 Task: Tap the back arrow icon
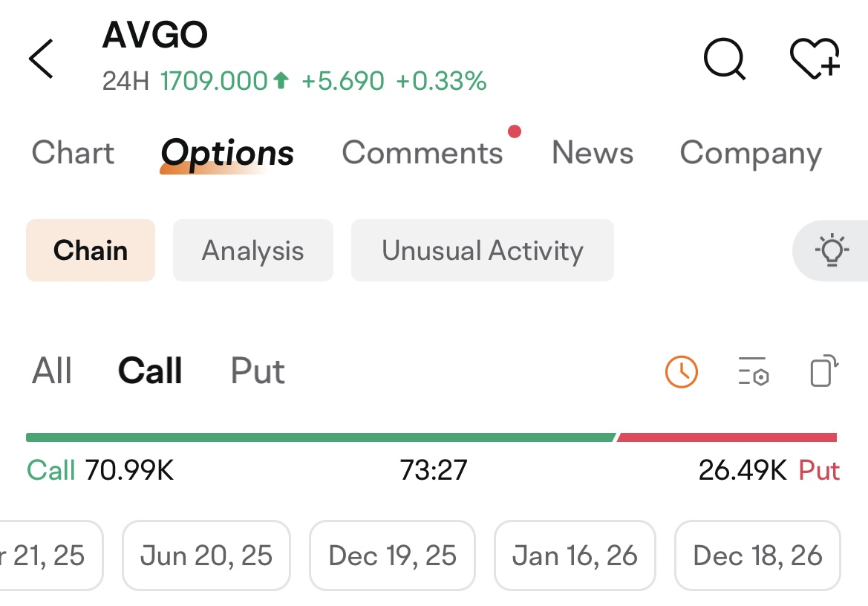point(42,59)
